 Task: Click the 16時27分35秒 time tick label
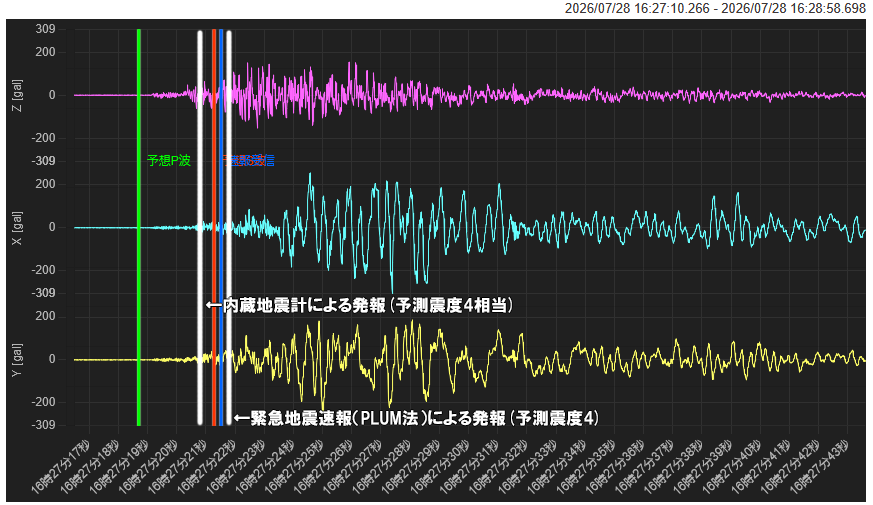point(585,467)
